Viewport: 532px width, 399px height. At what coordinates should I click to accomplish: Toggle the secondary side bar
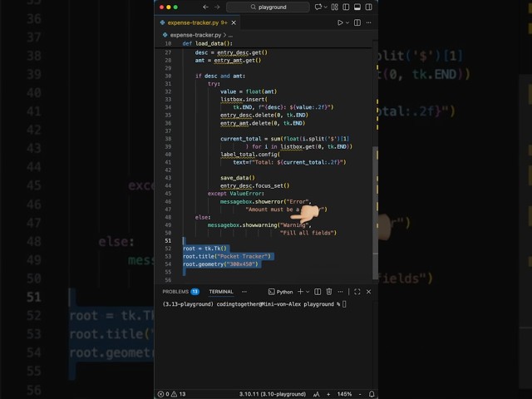[369, 7]
